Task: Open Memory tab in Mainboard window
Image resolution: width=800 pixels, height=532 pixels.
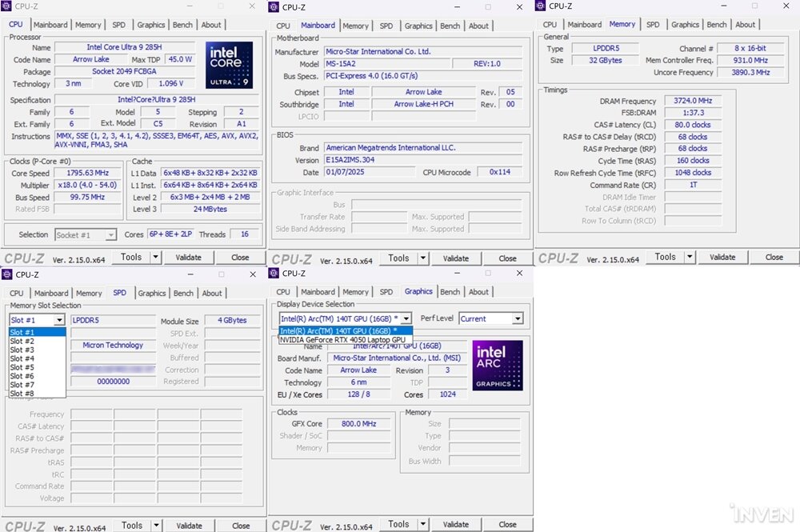Action: [x=356, y=26]
